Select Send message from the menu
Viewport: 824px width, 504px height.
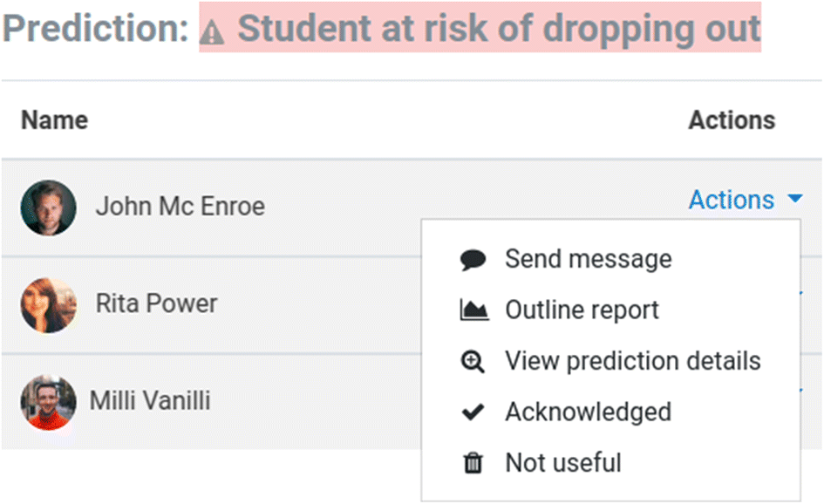click(588, 259)
